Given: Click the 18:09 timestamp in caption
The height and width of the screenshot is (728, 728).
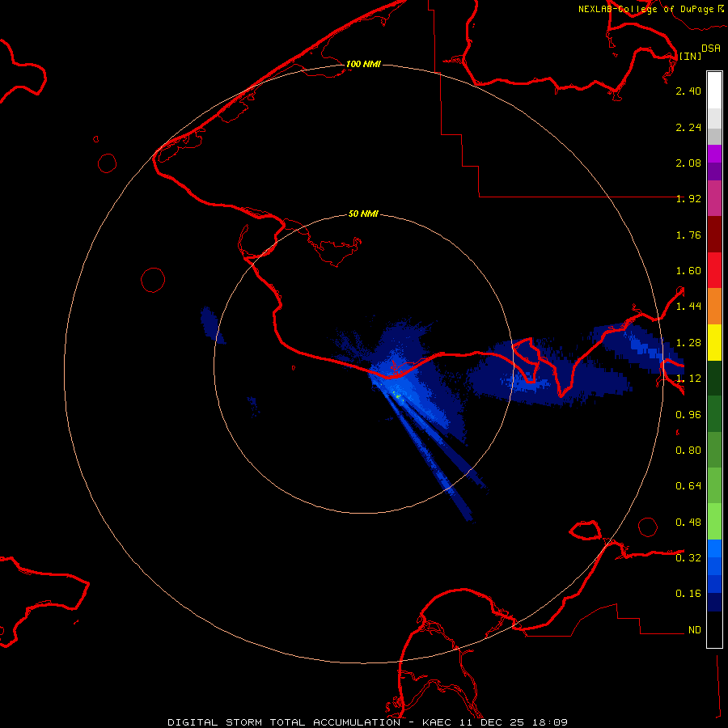Looking at the screenshot, I should pyautogui.click(x=549, y=722).
